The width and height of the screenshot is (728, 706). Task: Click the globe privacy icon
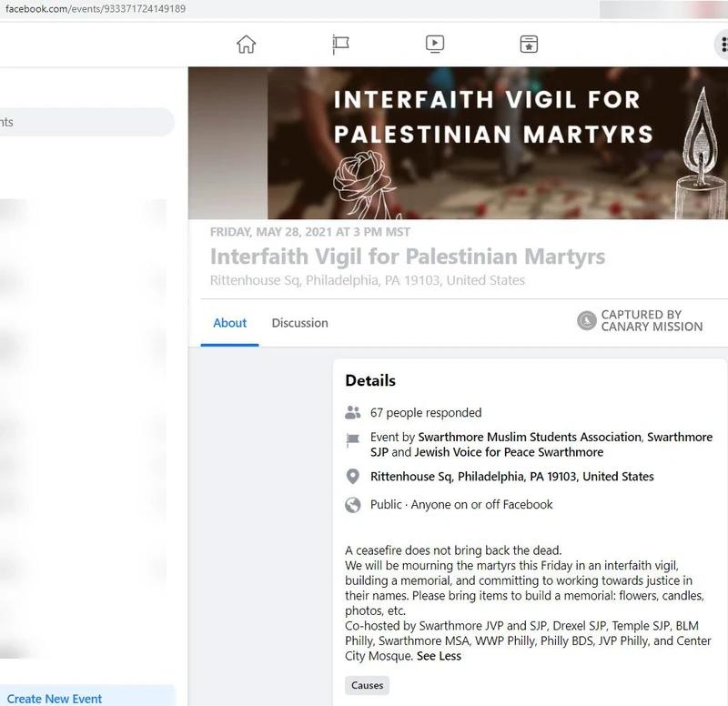pos(353,505)
